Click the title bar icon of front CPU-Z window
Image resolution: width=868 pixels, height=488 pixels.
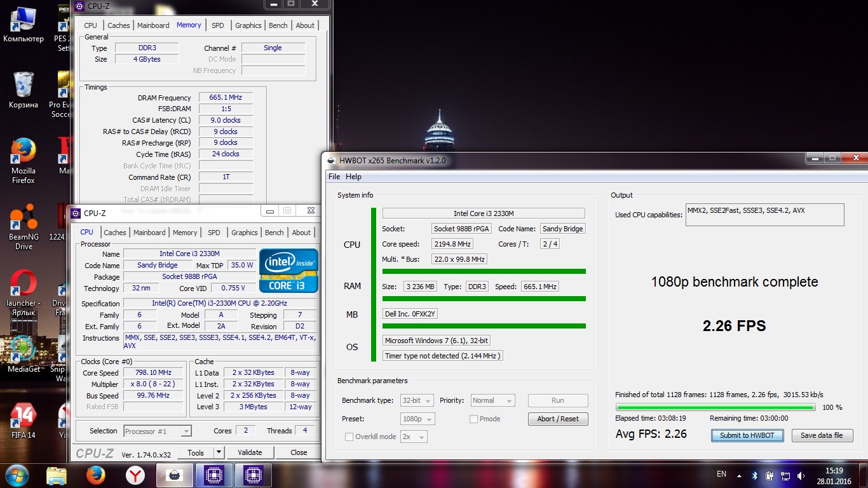(x=76, y=213)
